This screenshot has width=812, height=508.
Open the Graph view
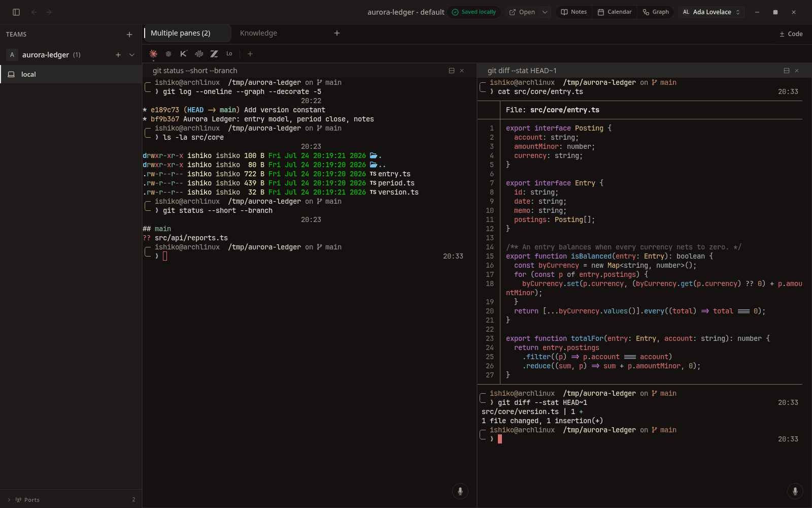[x=656, y=12]
